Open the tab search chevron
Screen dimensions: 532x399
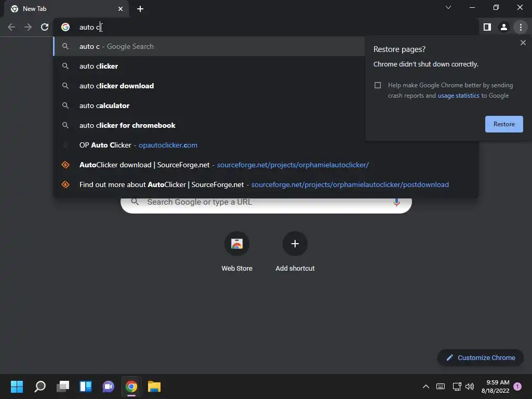pos(448,7)
